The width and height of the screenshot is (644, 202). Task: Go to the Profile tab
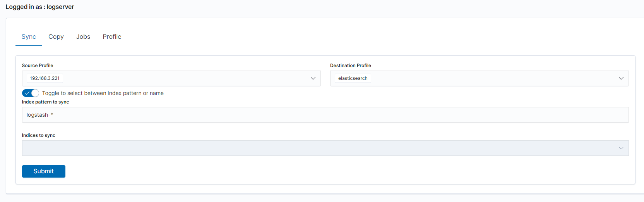click(x=112, y=37)
